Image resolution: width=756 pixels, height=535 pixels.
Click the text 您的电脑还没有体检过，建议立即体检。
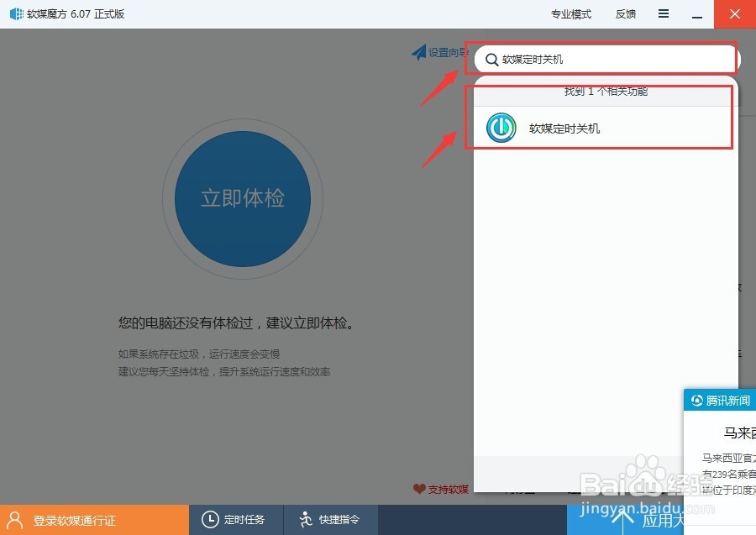pyautogui.click(x=236, y=323)
